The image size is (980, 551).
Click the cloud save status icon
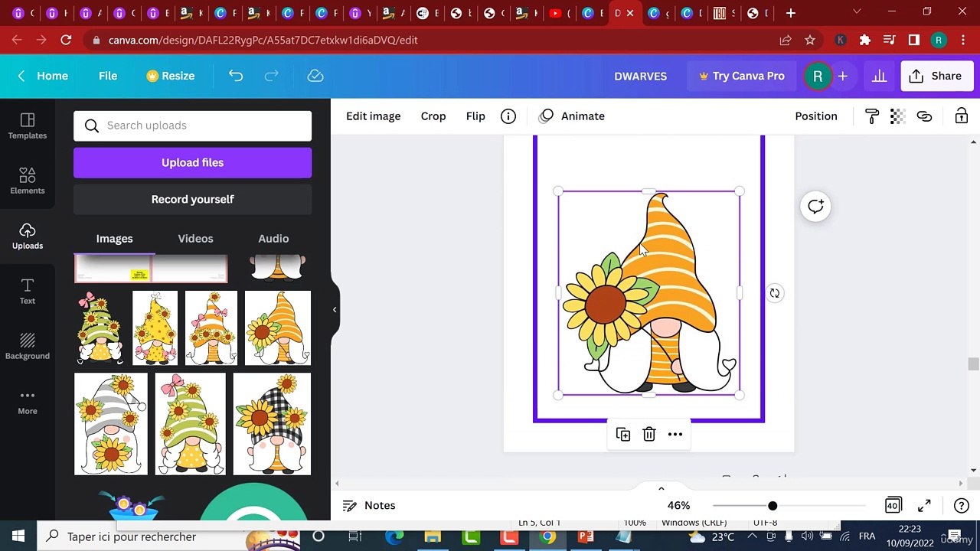pyautogui.click(x=315, y=76)
